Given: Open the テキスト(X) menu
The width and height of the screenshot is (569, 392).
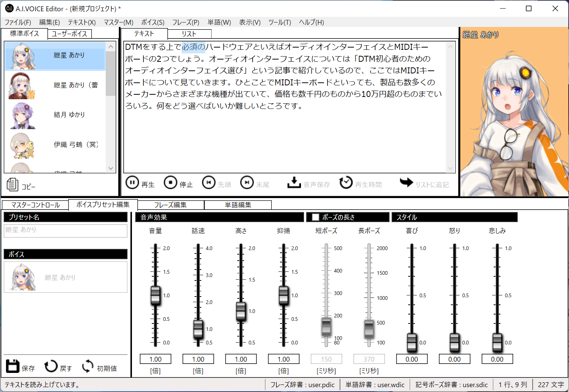Looking at the screenshot, I should [x=82, y=22].
